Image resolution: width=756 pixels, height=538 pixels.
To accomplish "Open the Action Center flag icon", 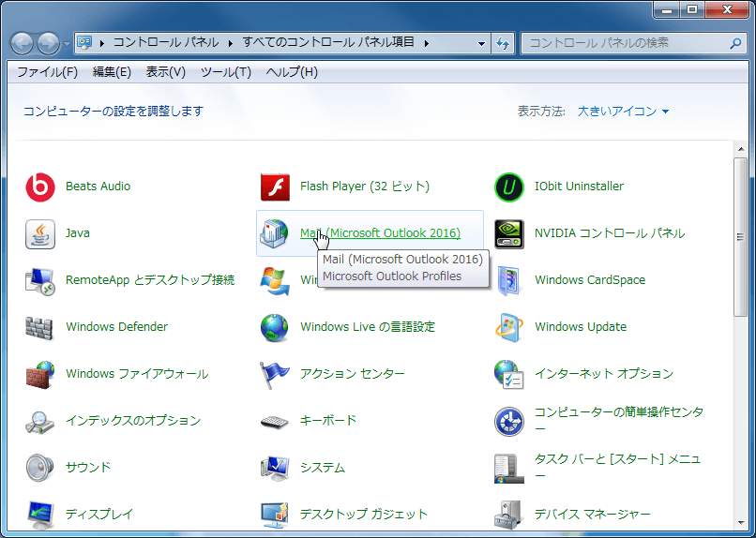I will point(274,374).
